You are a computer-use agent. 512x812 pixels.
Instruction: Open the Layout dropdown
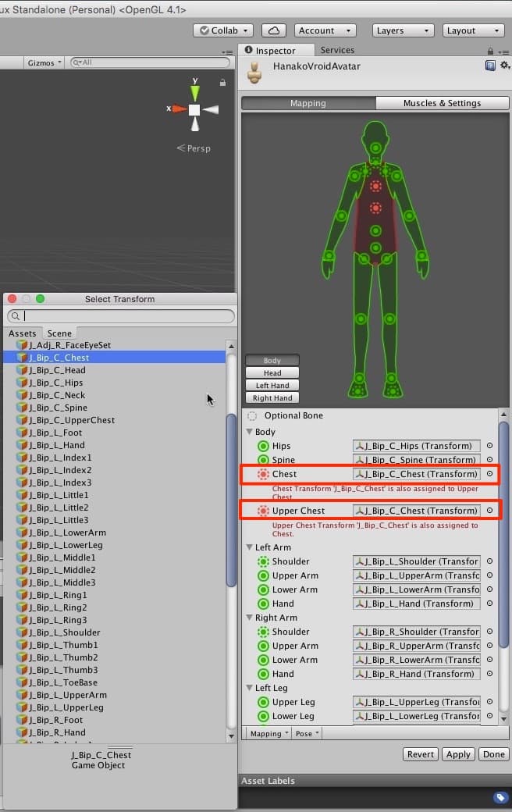pos(475,30)
